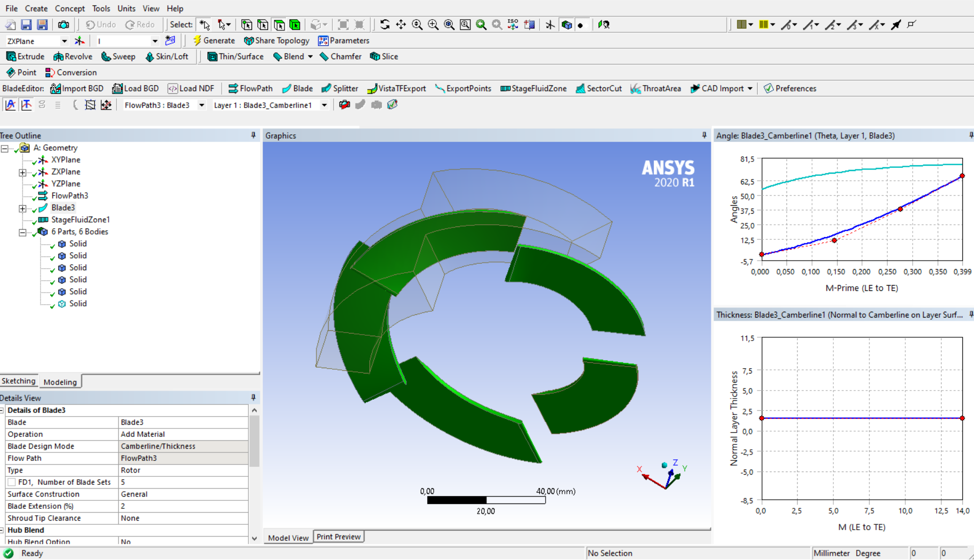Select the StageFluidZone tool
Viewport: 974px width, 560px height.
point(533,88)
